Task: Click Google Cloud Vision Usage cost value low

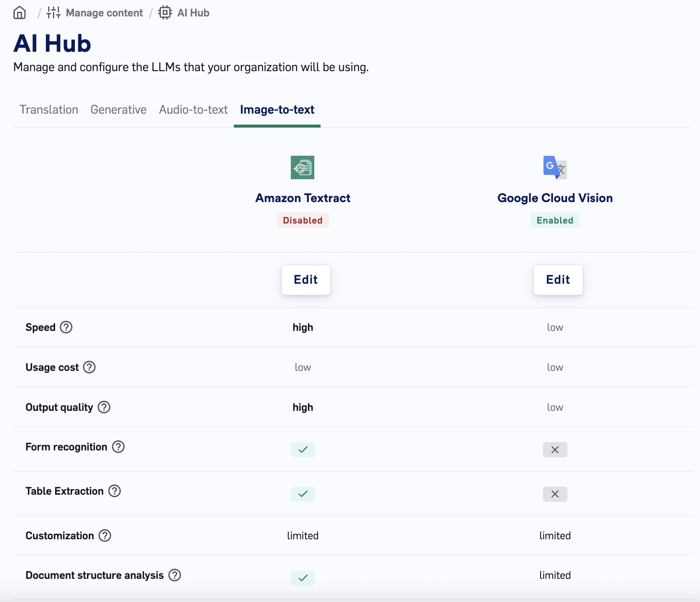Action: 555,368
